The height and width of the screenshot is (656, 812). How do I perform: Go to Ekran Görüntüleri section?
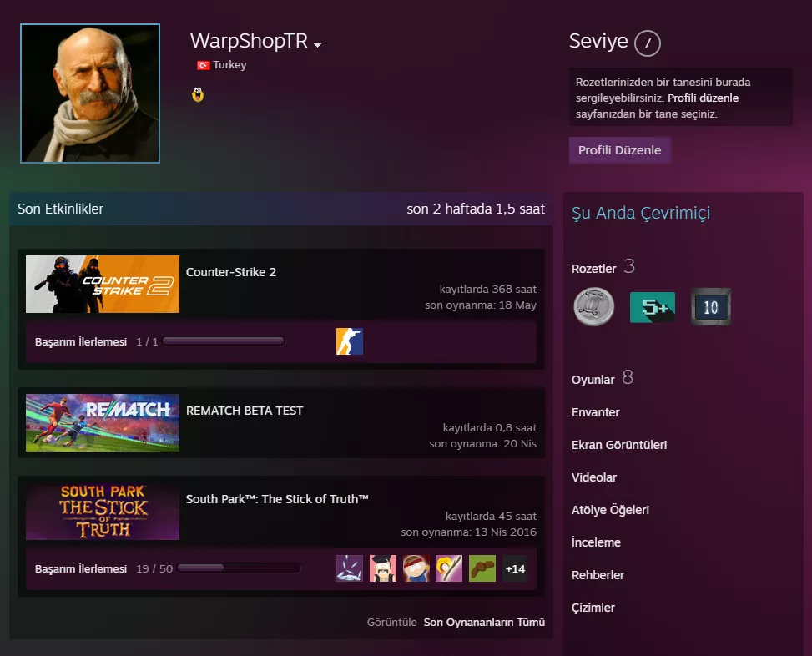618,445
